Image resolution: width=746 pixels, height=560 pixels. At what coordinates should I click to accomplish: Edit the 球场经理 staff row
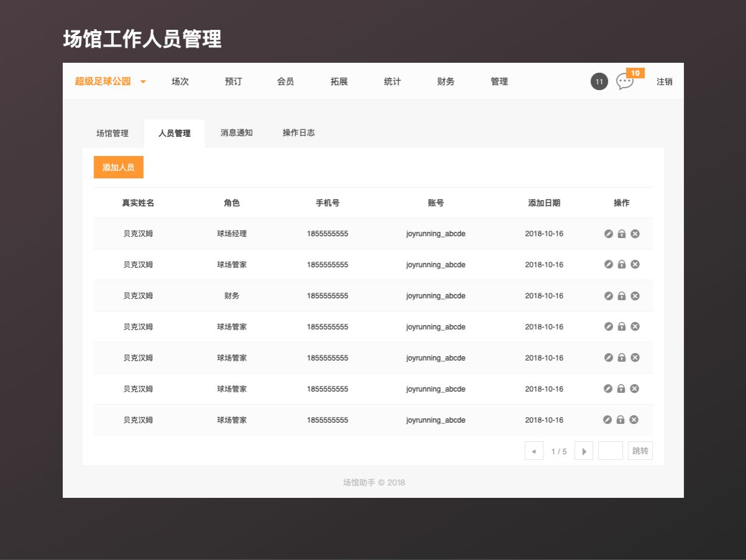tap(609, 234)
